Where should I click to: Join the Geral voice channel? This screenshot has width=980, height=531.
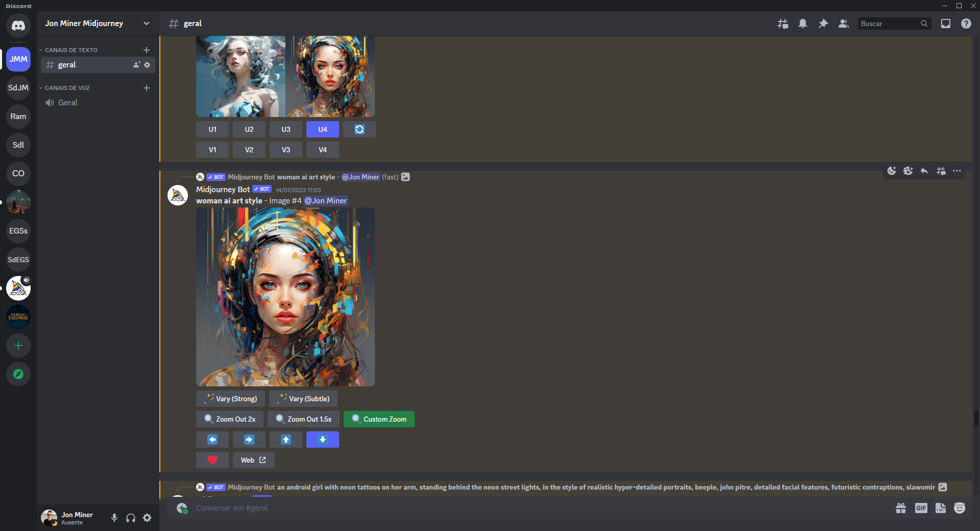(x=67, y=103)
